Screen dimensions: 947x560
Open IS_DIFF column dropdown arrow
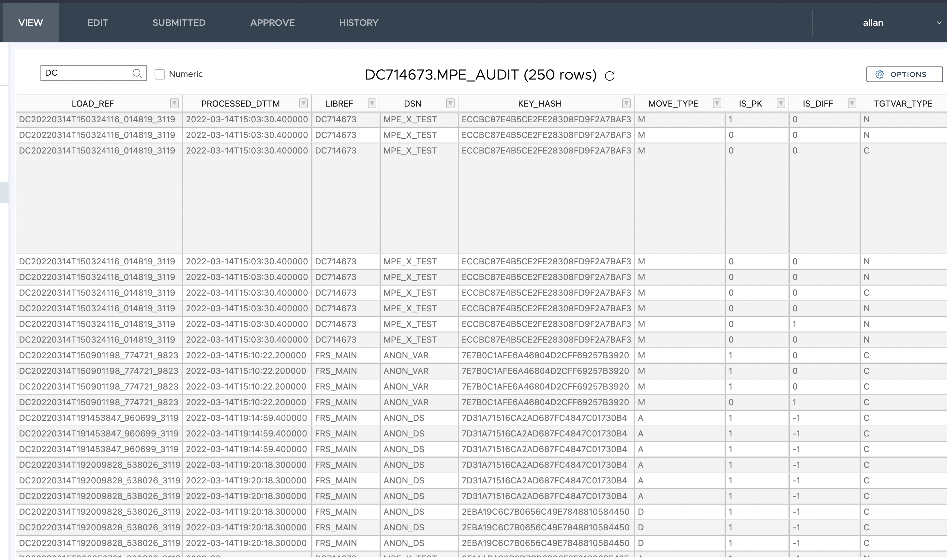pos(852,103)
